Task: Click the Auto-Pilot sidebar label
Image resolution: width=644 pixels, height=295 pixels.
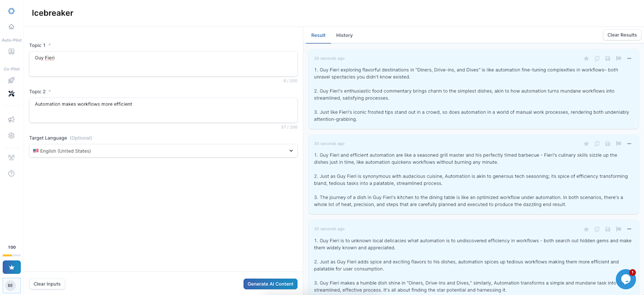Action: [11, 40]
